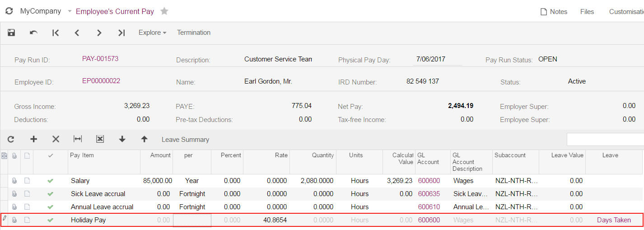Image resolution: width=644 pixels, height=230 pixels.
Task: Click the Rate column header
Action: 266,162
